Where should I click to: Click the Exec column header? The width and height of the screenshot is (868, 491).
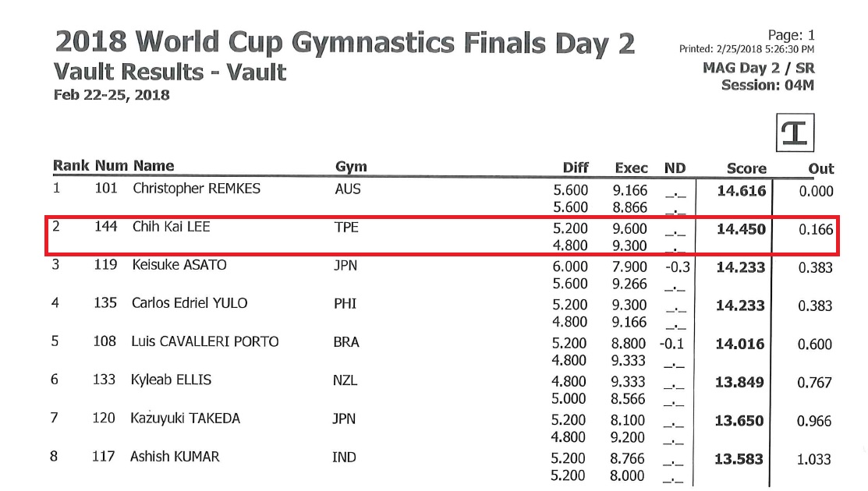pyautogui.click(x=631, y=168)
